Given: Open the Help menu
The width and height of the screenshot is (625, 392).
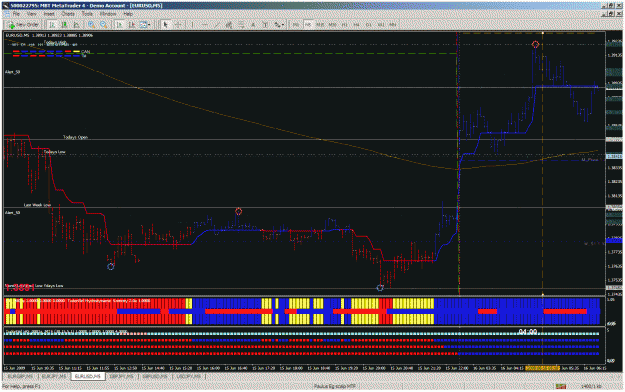Looking at the screenshot, I should (128, 14).
